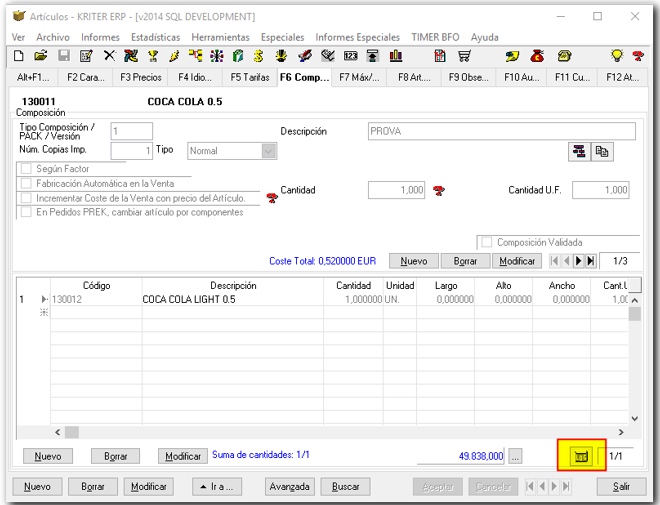Toggle En Pedidos PREK checkbox
Viewport: 660px width, 505px height.
[26, 212]
